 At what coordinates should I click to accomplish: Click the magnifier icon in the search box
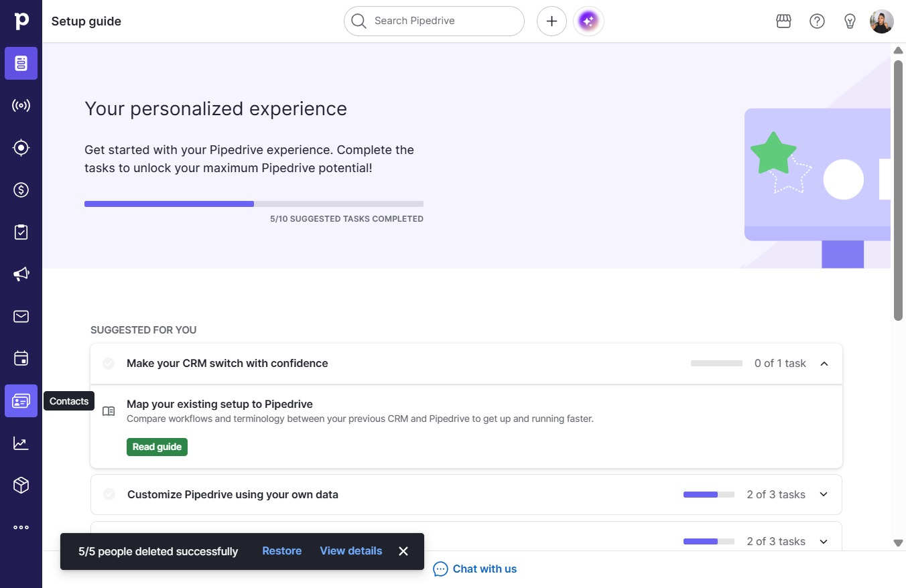click(x=359, y=21)
